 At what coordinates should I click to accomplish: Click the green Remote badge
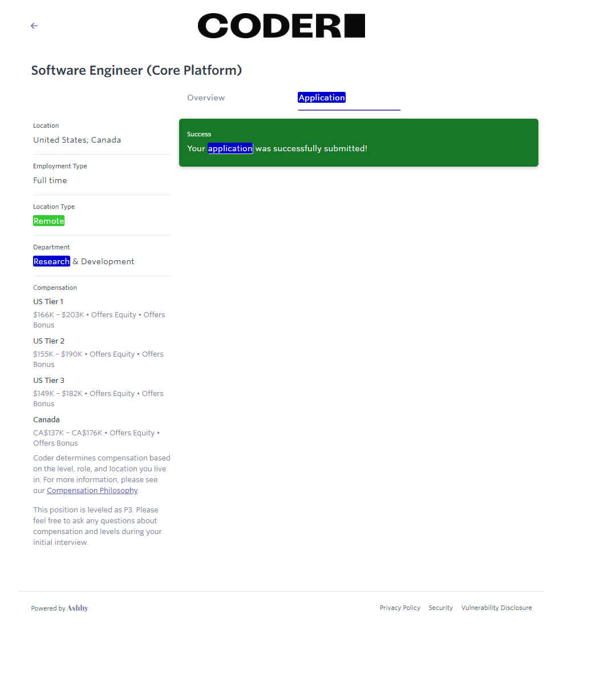(x=49, y=221)
